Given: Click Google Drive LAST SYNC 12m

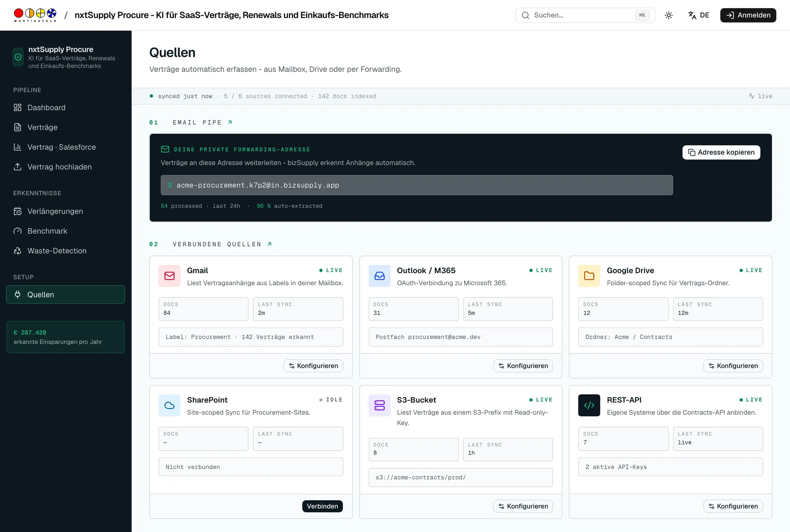Looking at the screenshot, I should pos(683,313).
